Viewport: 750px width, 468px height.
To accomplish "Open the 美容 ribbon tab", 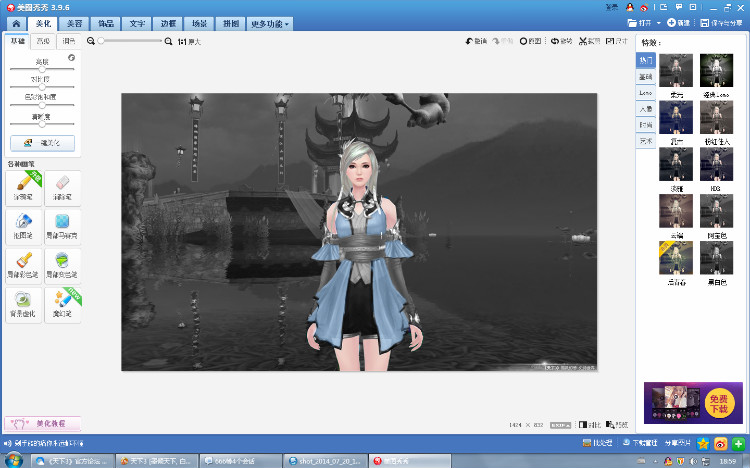I will pyautogui.click(x=74, y=23).
